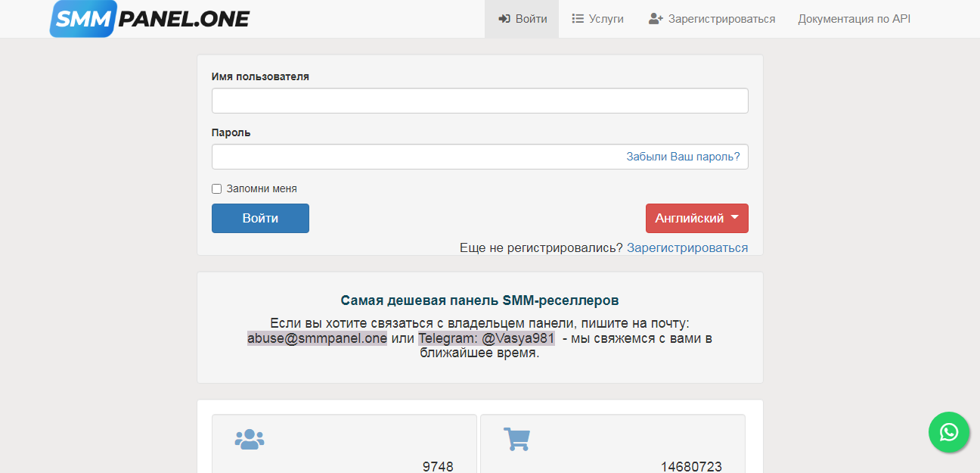Click the shopping cart orders icon

(x=516, y=439)
